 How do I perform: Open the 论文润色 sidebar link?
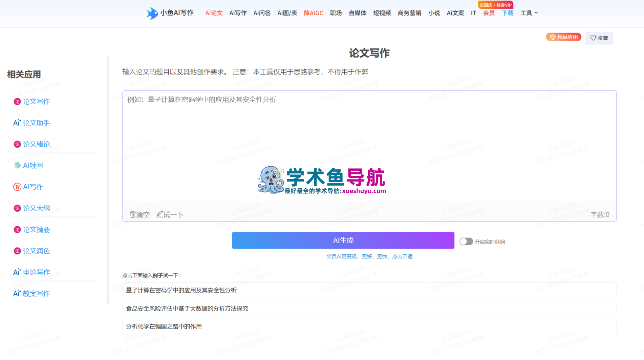37,251
